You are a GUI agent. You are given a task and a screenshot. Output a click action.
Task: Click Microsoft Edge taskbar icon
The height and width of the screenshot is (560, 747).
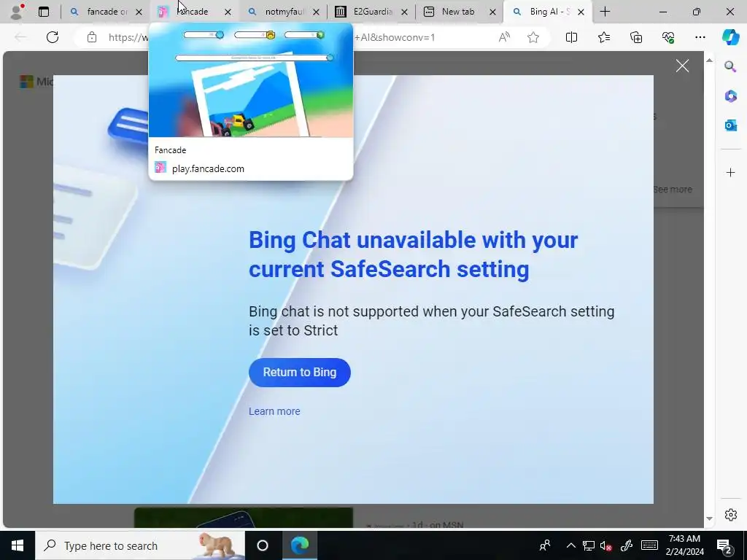pyautogui.click(x=299, y=545)
